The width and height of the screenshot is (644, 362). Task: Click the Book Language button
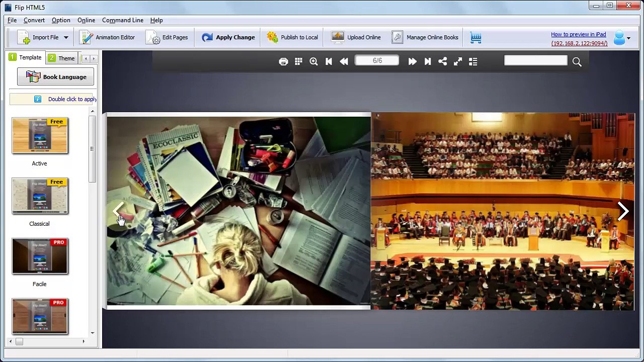pos(55,77)
